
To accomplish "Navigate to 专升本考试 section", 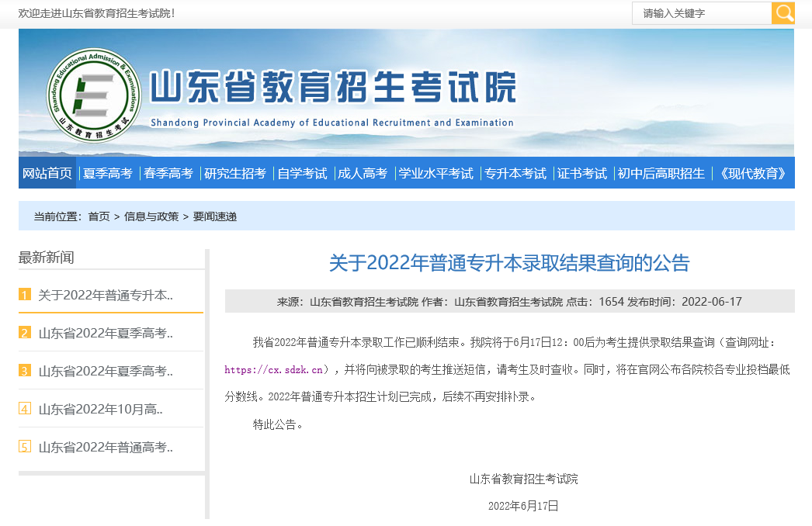I will point(515,173).
